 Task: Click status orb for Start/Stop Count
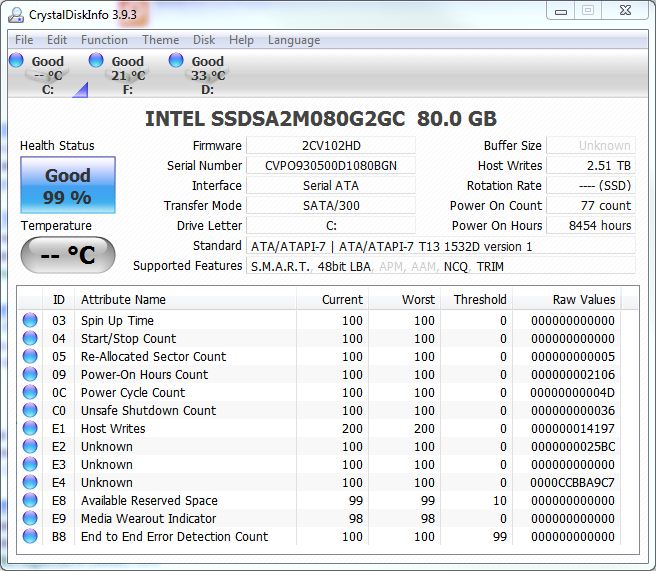coord(30,338)
